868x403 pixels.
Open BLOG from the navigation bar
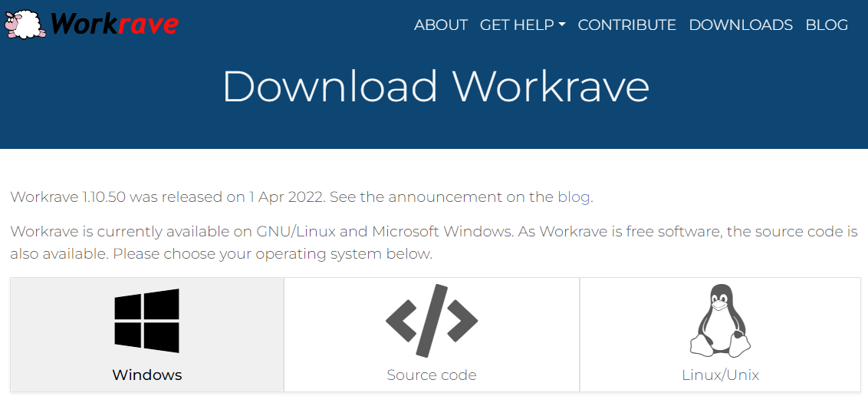point(827,25)
